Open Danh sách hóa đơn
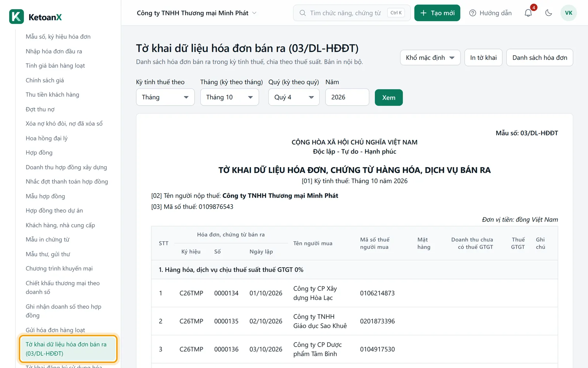The height and width of the screenshot is (368, 588). (x=539, y=58)
